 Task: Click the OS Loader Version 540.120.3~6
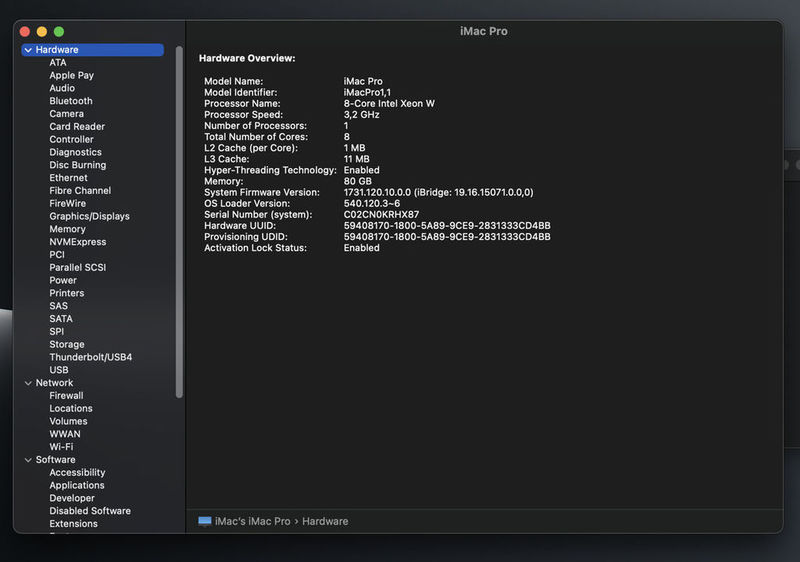[x=372, y=203]
